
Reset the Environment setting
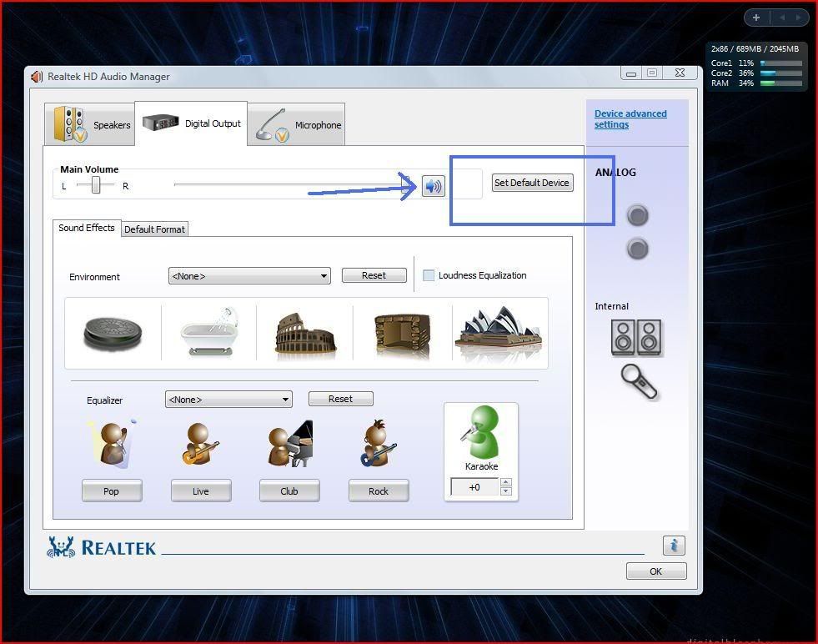[x=374, y=275]
